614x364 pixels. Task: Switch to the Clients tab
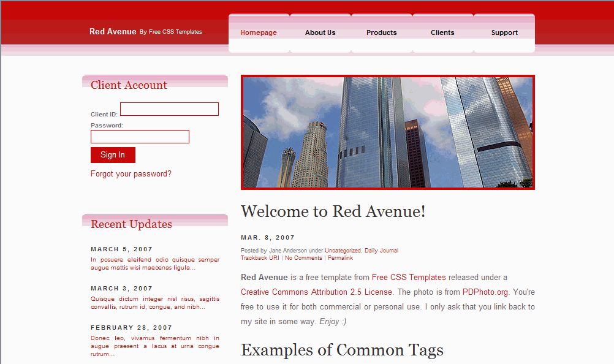(442, 32)
